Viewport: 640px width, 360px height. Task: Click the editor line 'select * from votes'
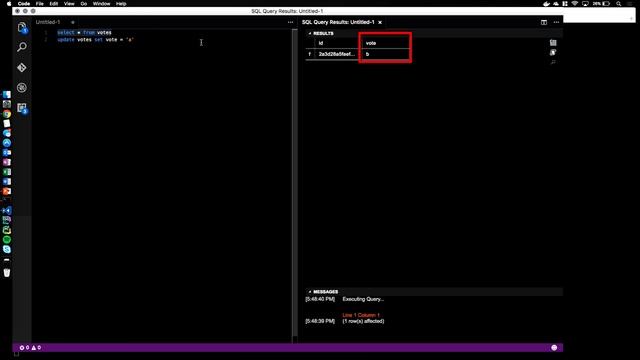pos(84,32)
